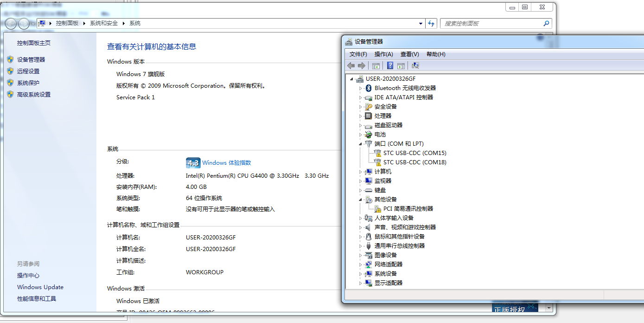Expand the 处理器 node
This screenshot has width=644, height=323.
pyautogui.click(x=361, y=116)
